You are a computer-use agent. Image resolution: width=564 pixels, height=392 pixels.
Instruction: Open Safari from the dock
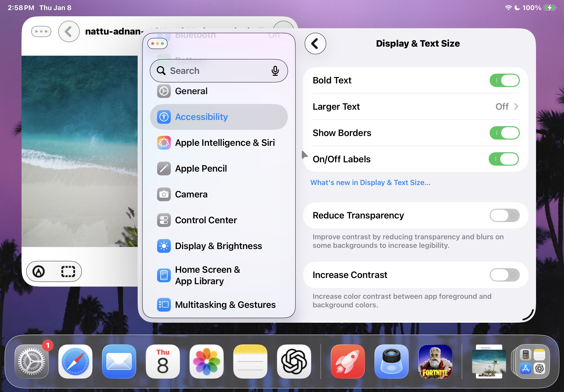coord(75,361)
